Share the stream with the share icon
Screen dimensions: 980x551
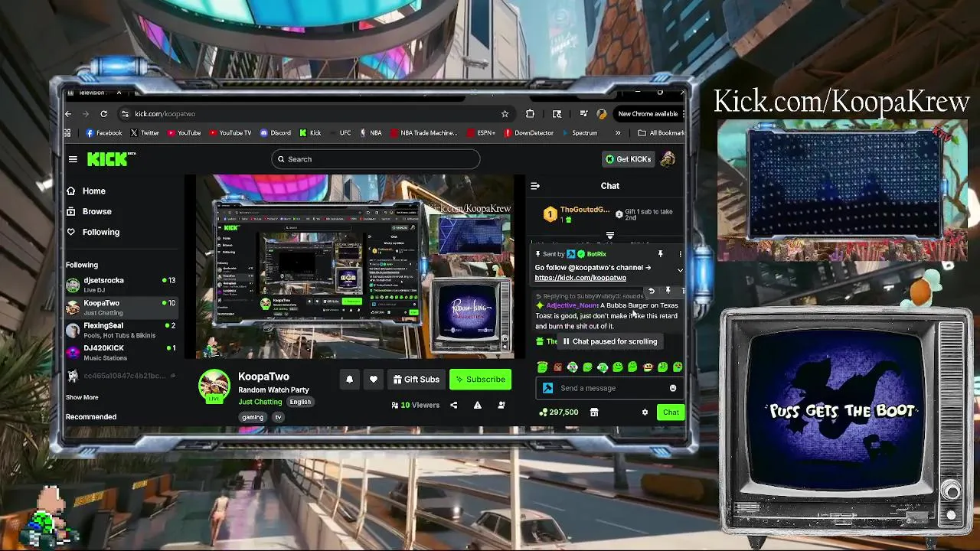pos(453,405)
